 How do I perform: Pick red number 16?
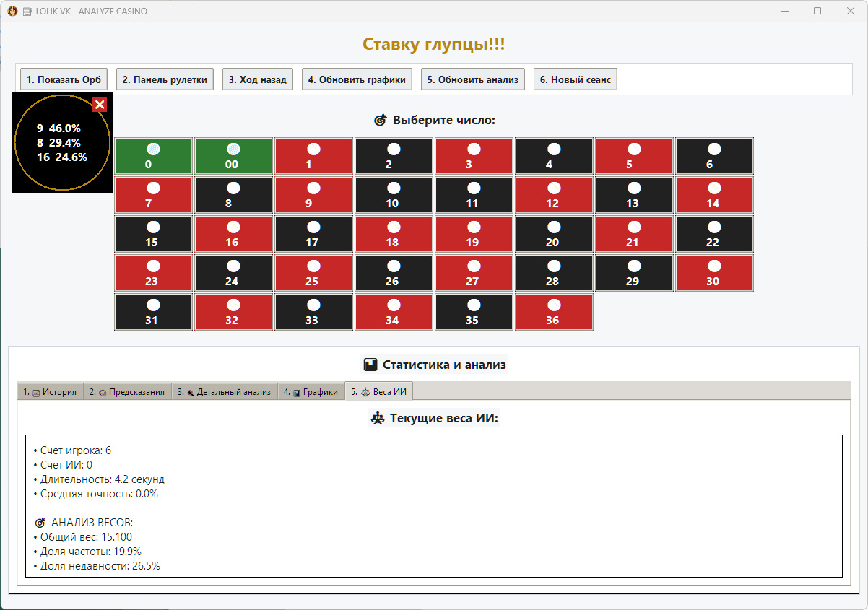click(233, 234)
